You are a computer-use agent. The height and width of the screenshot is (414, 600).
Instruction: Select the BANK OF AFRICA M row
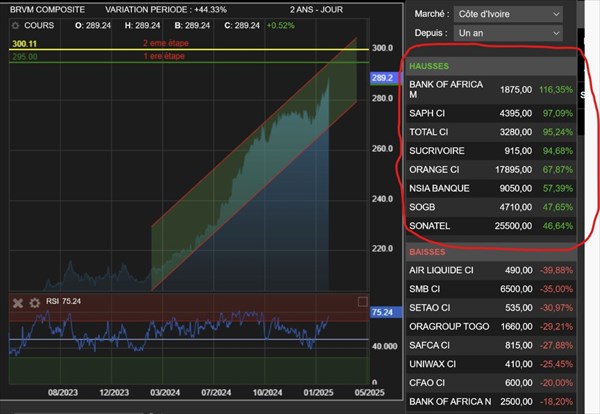[x=491, y=90]
